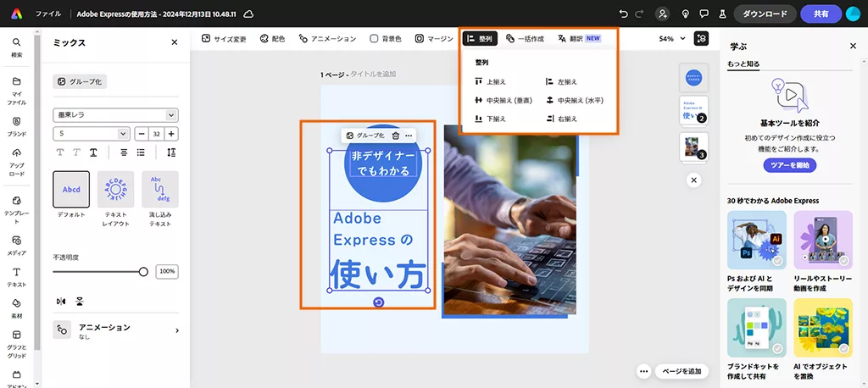Click サイズ変更 in the toolbar
This screenshot has height=388, width=868.
tap(224, 39)
